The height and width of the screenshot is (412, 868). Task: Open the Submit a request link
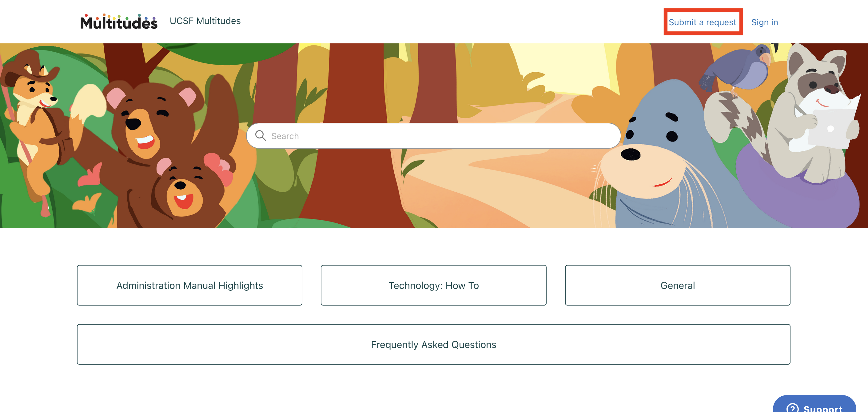[703, 22]
